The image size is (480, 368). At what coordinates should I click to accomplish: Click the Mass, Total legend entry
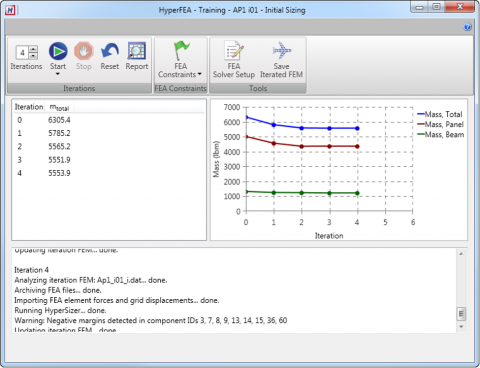(x=440, y=114)
